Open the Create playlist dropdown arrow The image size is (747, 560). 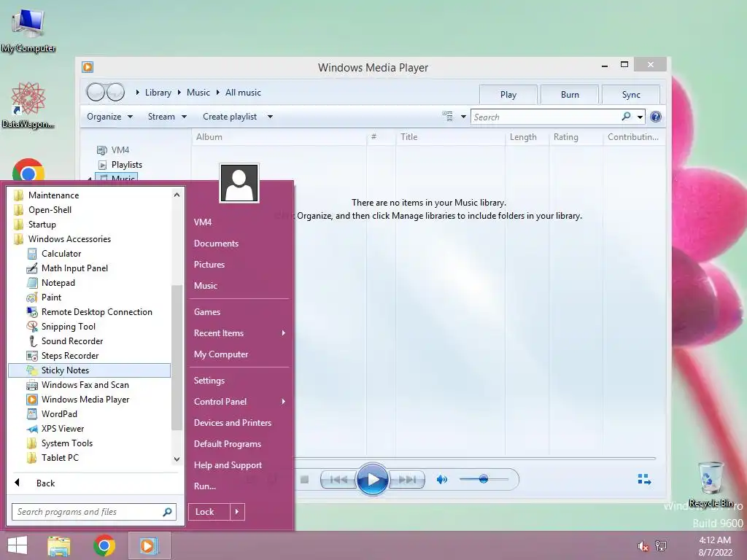(270, 117)
